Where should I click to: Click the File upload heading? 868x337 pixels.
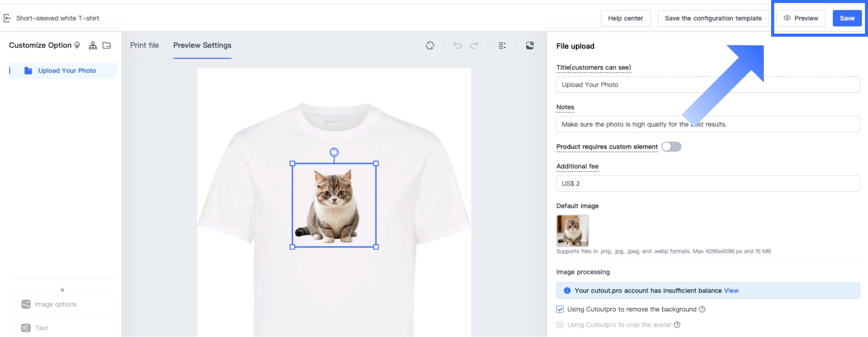coord(575,46)
